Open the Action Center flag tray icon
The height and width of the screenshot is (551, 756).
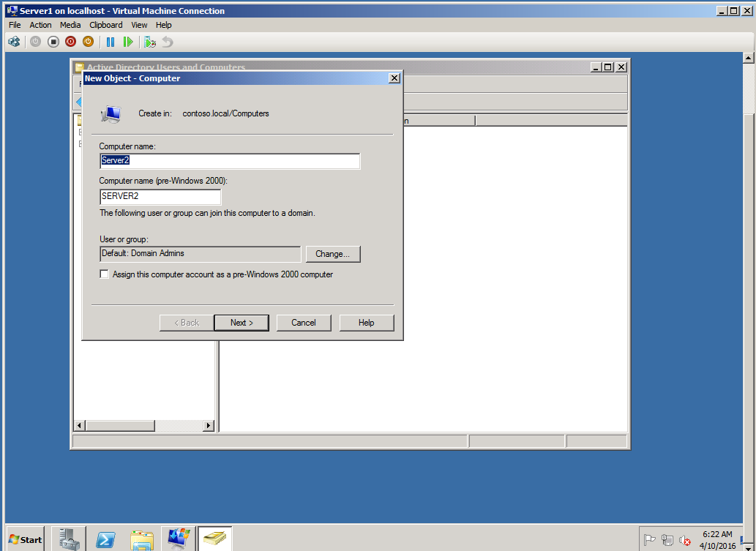(x=649, y=540)
